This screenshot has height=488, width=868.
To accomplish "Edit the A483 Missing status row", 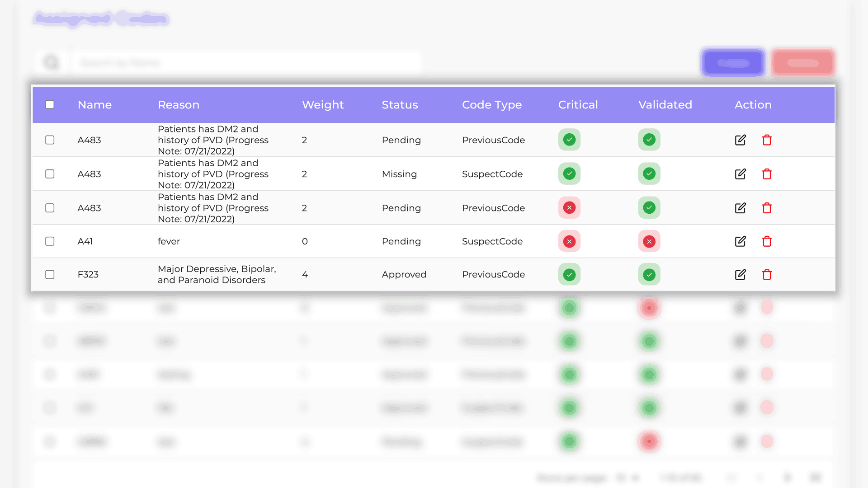I will [740, 174].
